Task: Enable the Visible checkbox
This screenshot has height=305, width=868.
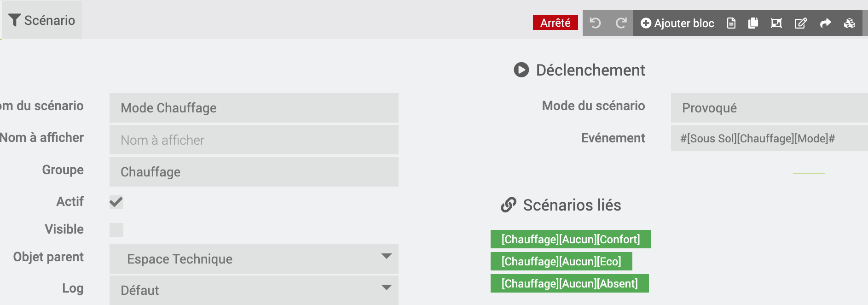Action: coord(116,230)
